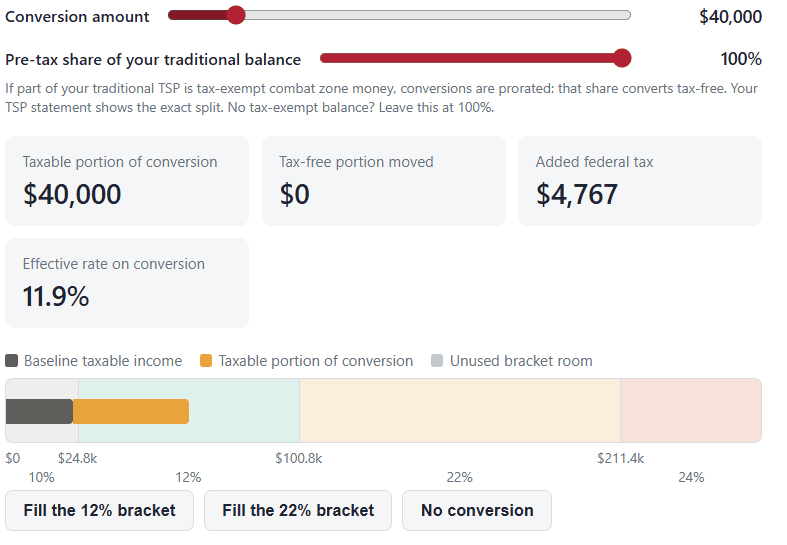787x545 pixels.
Task: Click the Effective rate on conversion card
Action: 127,283
